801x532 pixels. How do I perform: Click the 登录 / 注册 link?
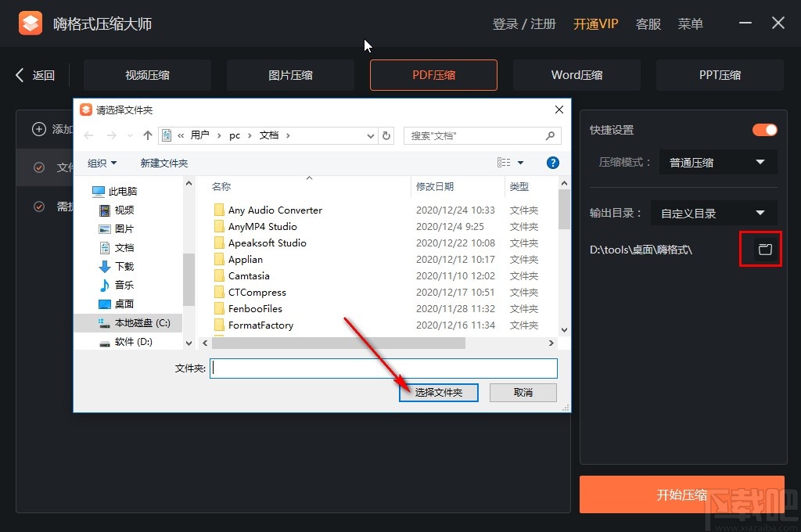pyautogui.click(x=523, y=24)
